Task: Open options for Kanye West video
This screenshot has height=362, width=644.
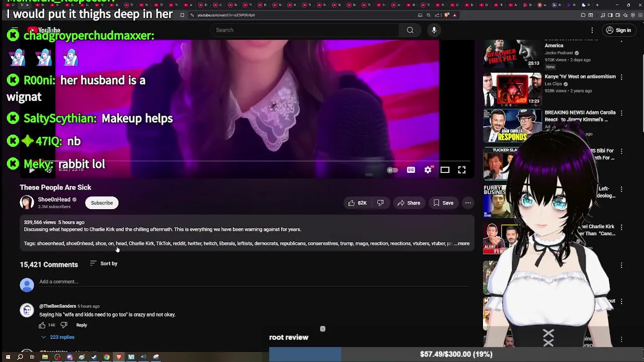Action: (x=621, y=77)
